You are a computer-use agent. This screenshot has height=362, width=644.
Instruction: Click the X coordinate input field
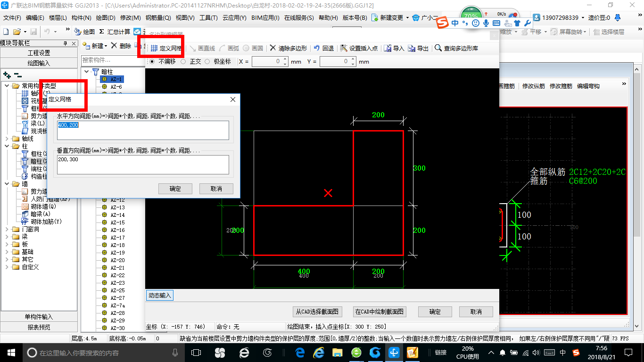pos(267,61)
